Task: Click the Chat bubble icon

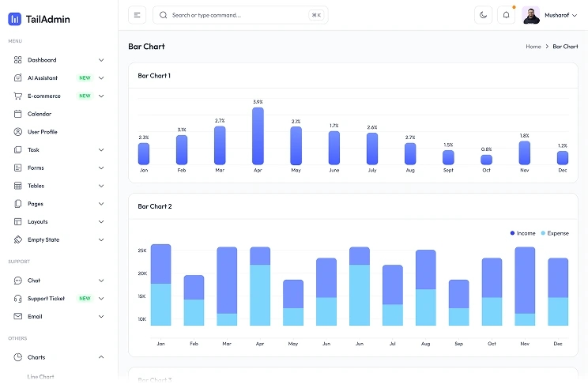Action: click(x=17, y=281)
